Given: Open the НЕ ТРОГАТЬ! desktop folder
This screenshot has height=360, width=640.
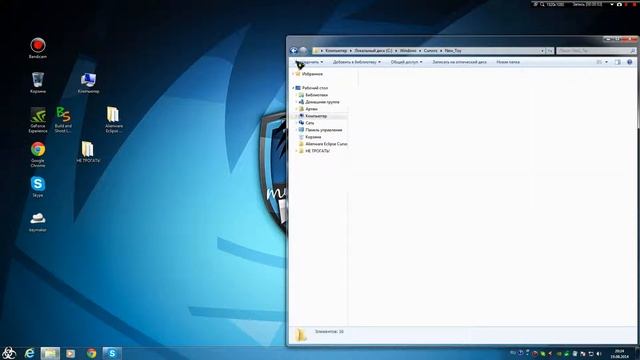Looking at the screenshot, I should (88, 152).
